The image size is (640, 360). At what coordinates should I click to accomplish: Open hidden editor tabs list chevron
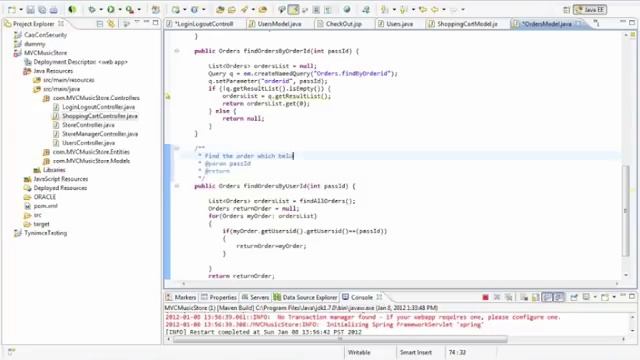(597, 24)
